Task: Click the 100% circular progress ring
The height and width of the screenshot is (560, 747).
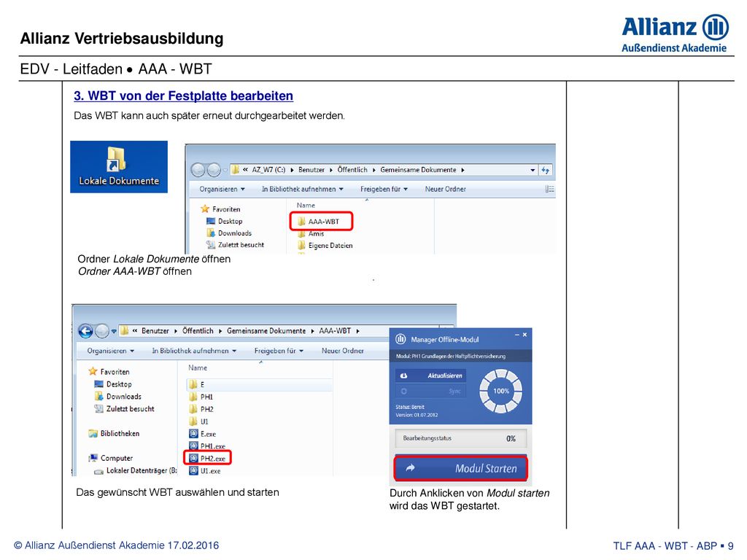Action: tap(500, 391)
